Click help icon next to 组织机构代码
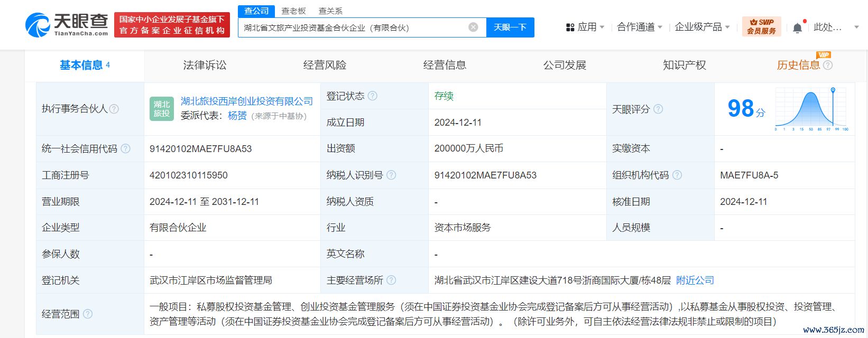 pyautogui.click(x=677, y=175)
